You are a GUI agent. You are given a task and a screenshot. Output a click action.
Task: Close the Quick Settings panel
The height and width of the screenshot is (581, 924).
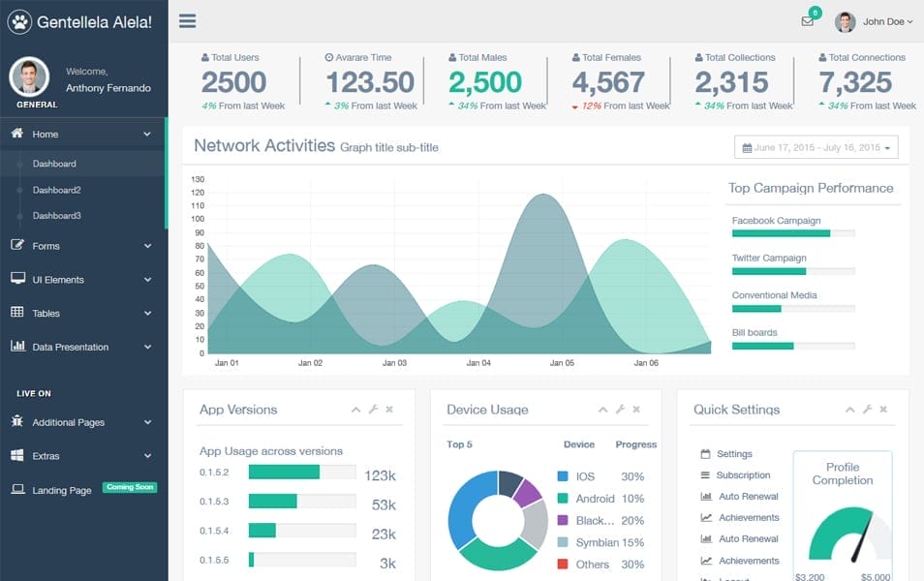pyautogui.click(x=884, y=410)
